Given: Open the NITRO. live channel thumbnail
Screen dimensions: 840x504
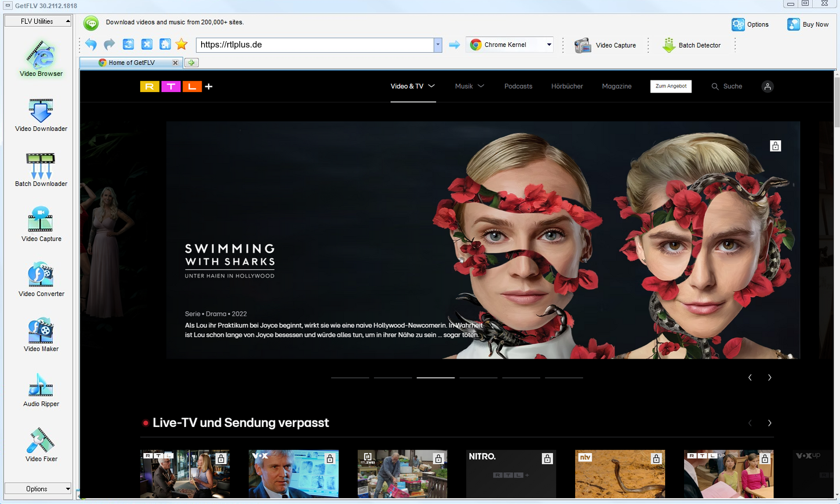Looking at the screenshot, I should tap(511, 474).
